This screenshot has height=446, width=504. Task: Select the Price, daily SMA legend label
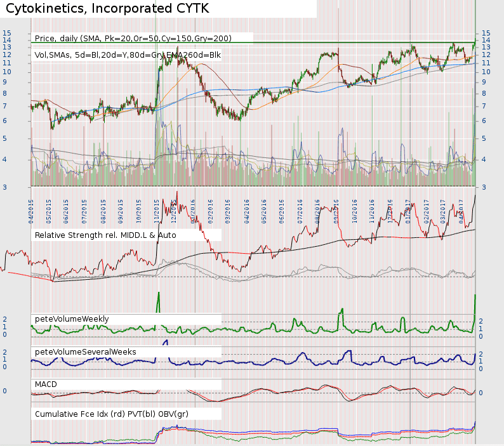[x=133, y=39]
